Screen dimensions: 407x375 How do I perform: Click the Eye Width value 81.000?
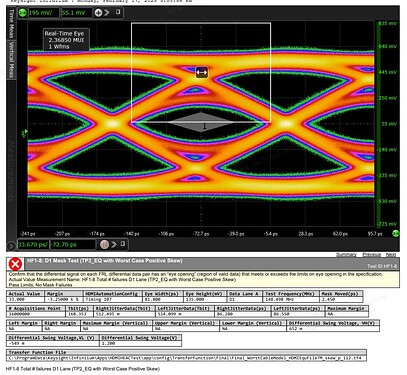point(162,299)
